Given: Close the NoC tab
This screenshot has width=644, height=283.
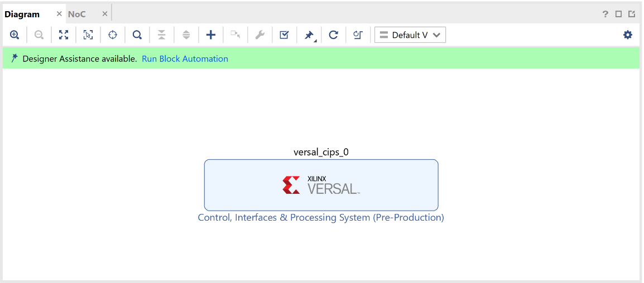Looking at the screenshot, I should point(104,14).
